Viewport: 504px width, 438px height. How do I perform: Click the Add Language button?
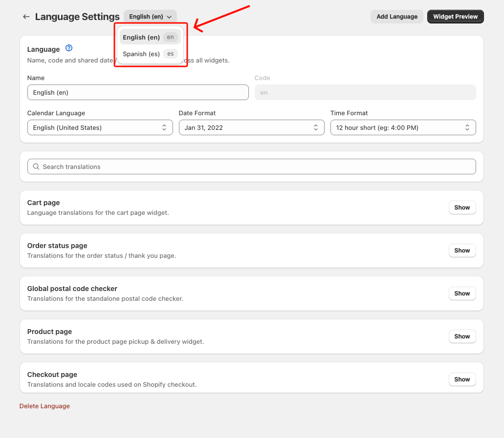[x=397, y=17]
